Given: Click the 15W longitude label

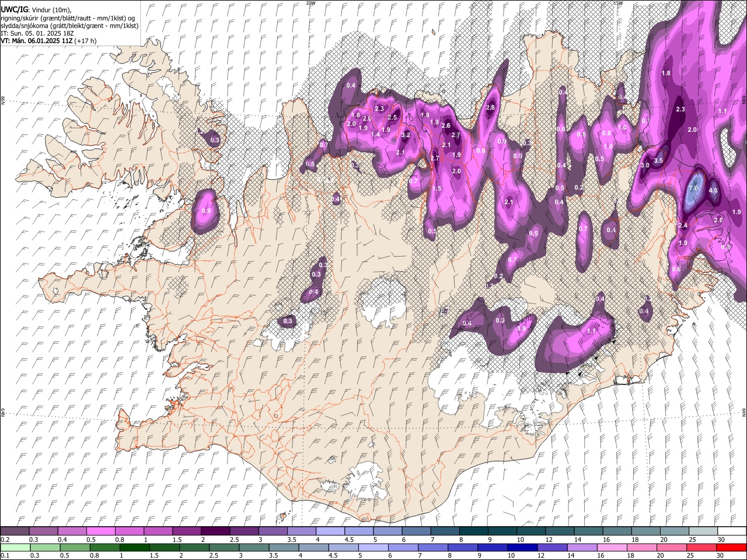Looking at the screenshot, I should tap(617, 3).
